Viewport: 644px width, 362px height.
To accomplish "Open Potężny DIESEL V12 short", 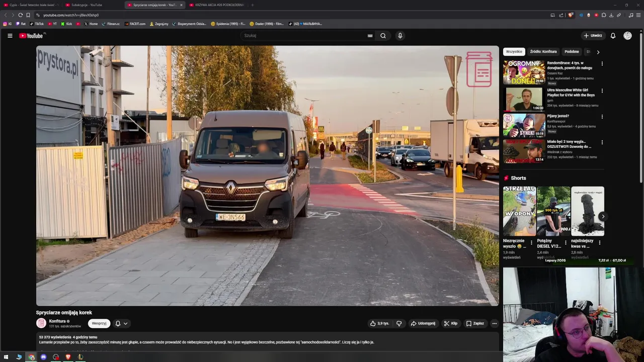I will (x=553, y=211).
